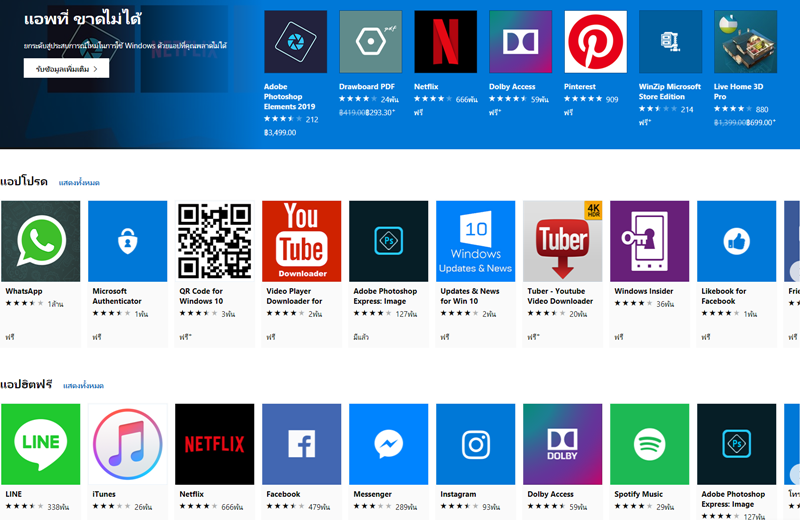Click แสดงทั้งหมด link next to แอปโปรด
Image resolution: width=800 pixels, height=520 pixels.
pos(79,183)
